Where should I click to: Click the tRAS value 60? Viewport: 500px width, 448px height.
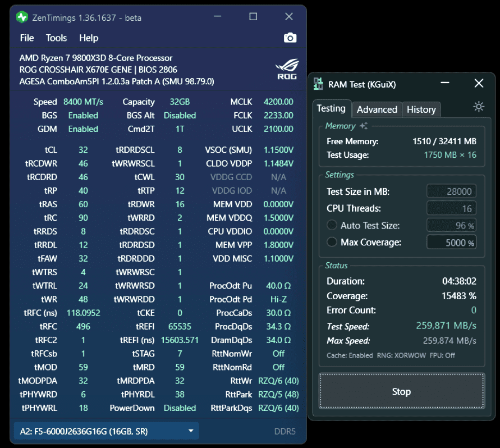pyautogui.click(x=83, y=204)
